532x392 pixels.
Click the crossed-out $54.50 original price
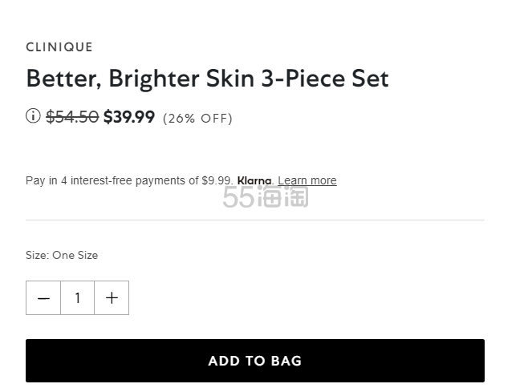(72, 117)
